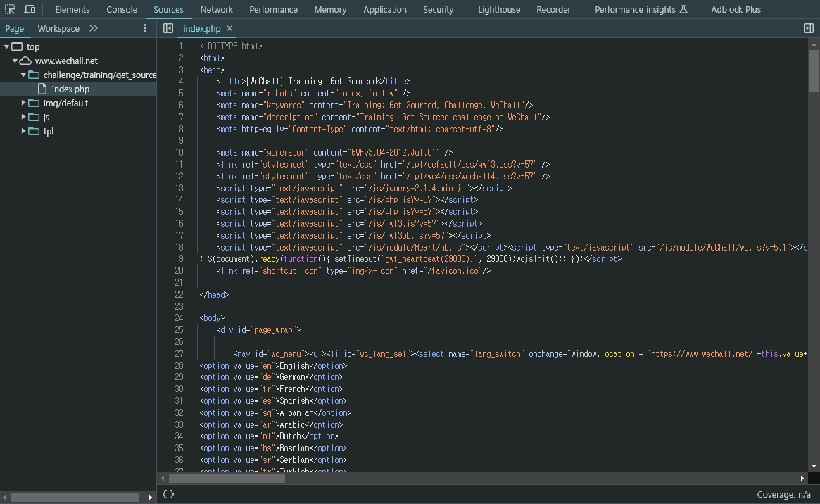Hide the navigator sidebar panel
Image resolution: width=820 pixels, height=504 pixels.
(168, 28)
